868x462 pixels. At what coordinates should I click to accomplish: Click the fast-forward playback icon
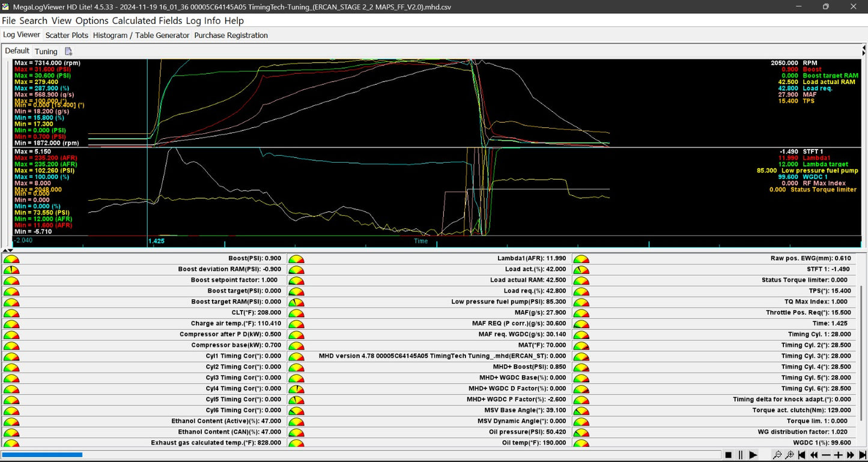pos(850,455)
